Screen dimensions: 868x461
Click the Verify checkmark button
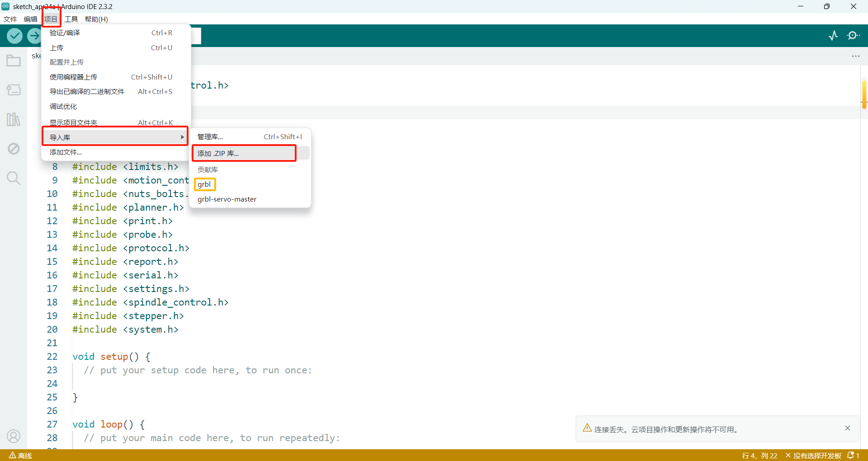pos(15,36)
